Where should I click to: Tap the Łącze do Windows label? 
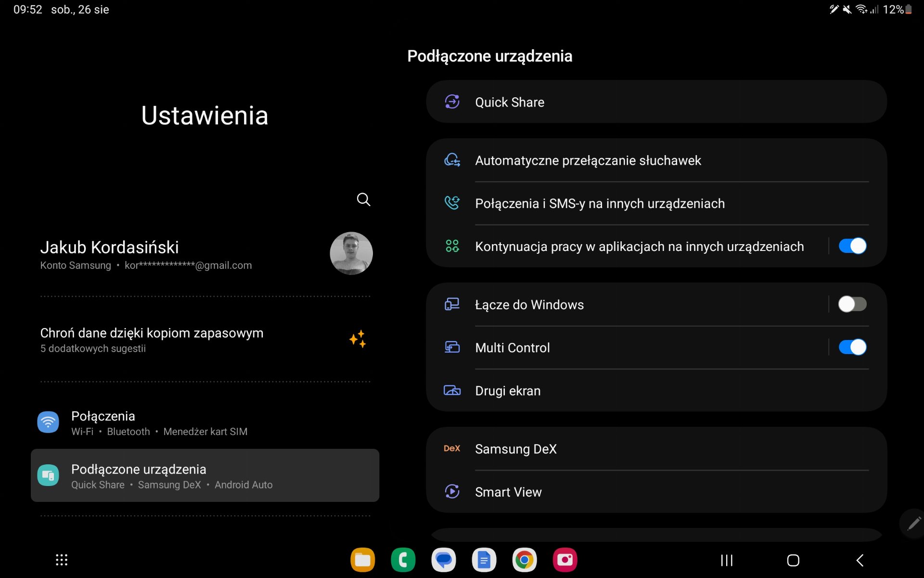(x=529, y=304)
